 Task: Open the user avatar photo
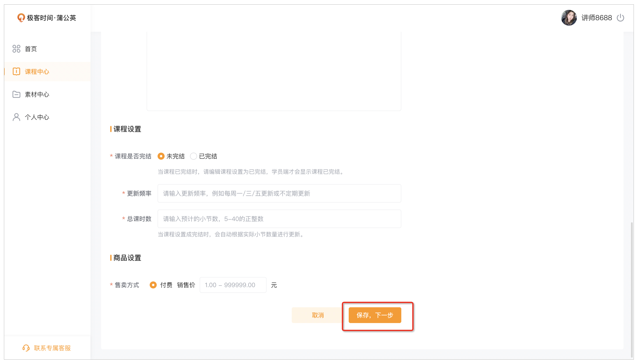pos(569,18)
